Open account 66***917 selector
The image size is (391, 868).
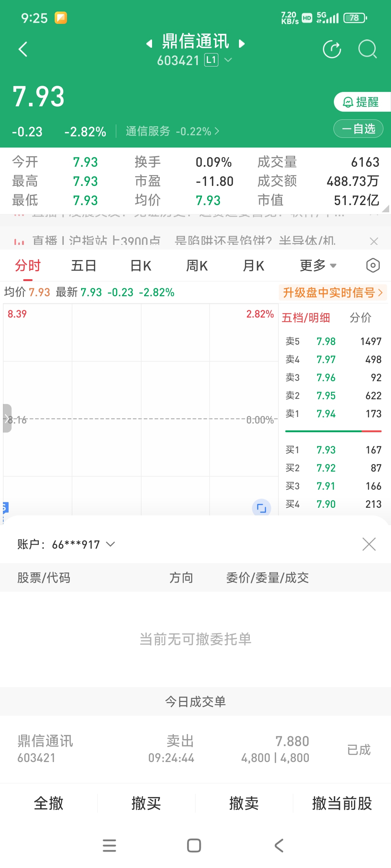pyautogui.click(x=66, y=544)
